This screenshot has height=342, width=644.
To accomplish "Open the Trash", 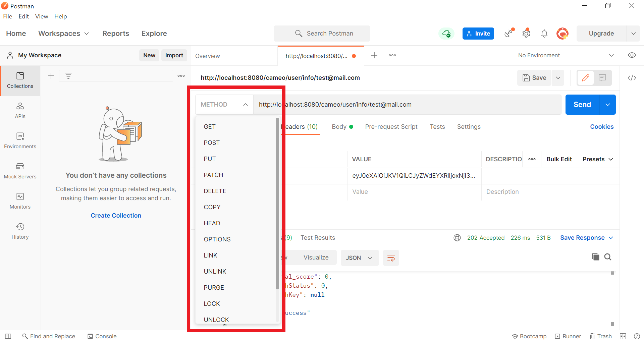I will click(x=601, y=336).
